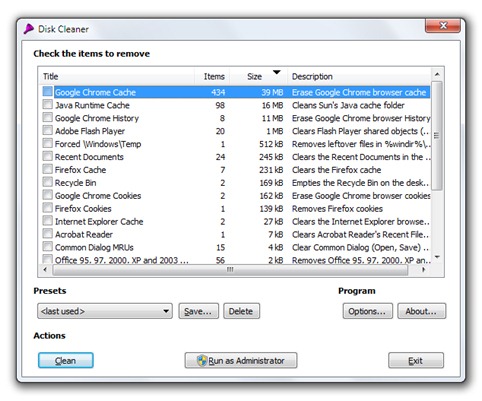
Task: Select the Recycle Bin checkbox
Action: click(x=47, y=182)
